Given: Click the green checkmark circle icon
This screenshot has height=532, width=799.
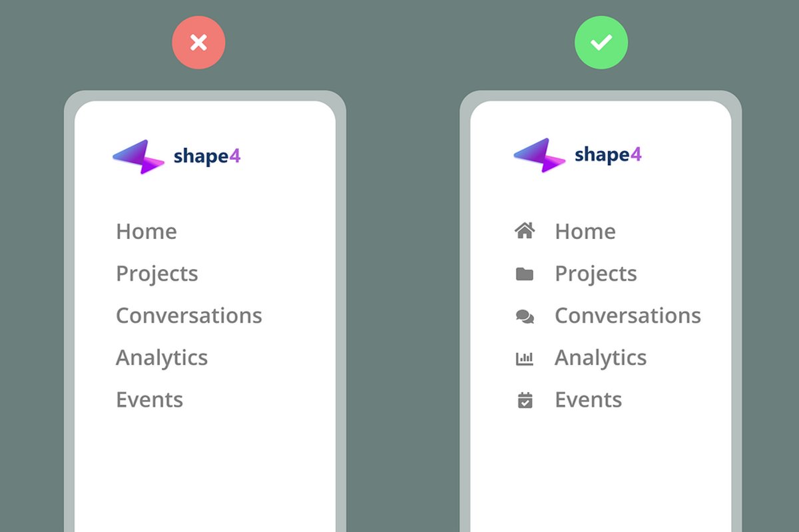Looking at the screenshot, I should pos(601,43).
